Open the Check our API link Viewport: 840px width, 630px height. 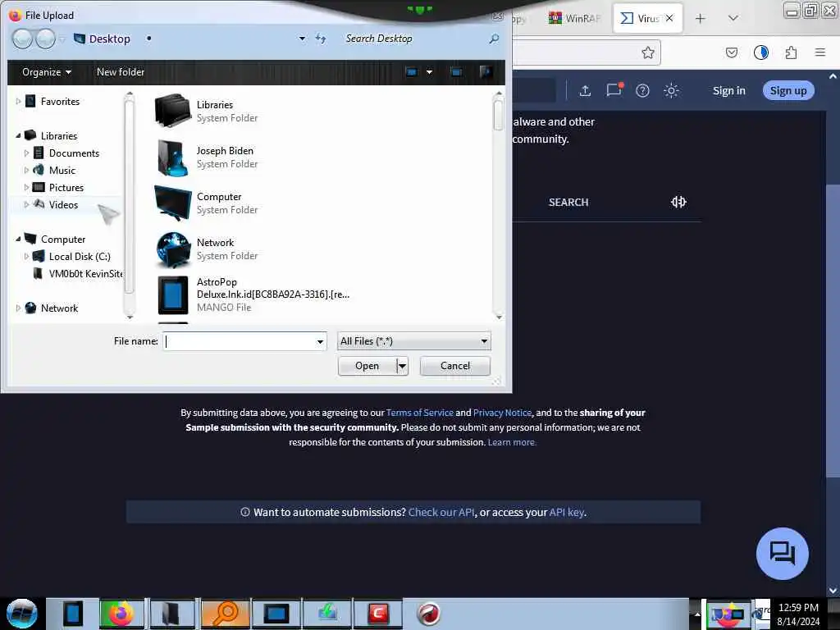pyautogui.click(x=441, y=512)
